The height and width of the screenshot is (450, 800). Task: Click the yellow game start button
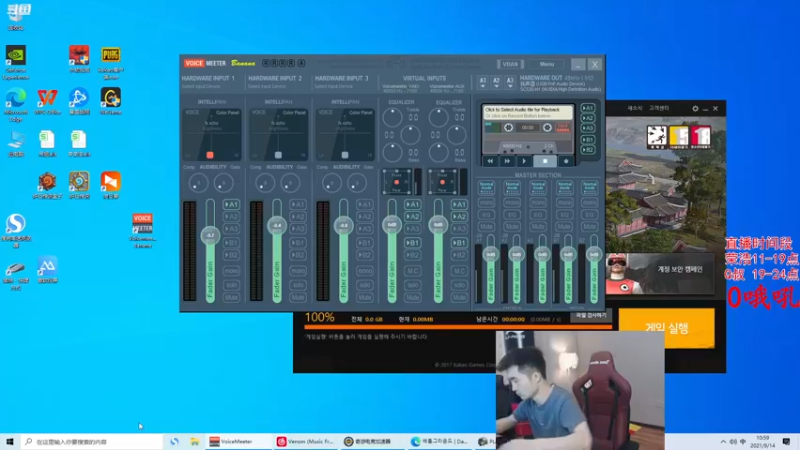pyautogui.click(x=666, y=328)
